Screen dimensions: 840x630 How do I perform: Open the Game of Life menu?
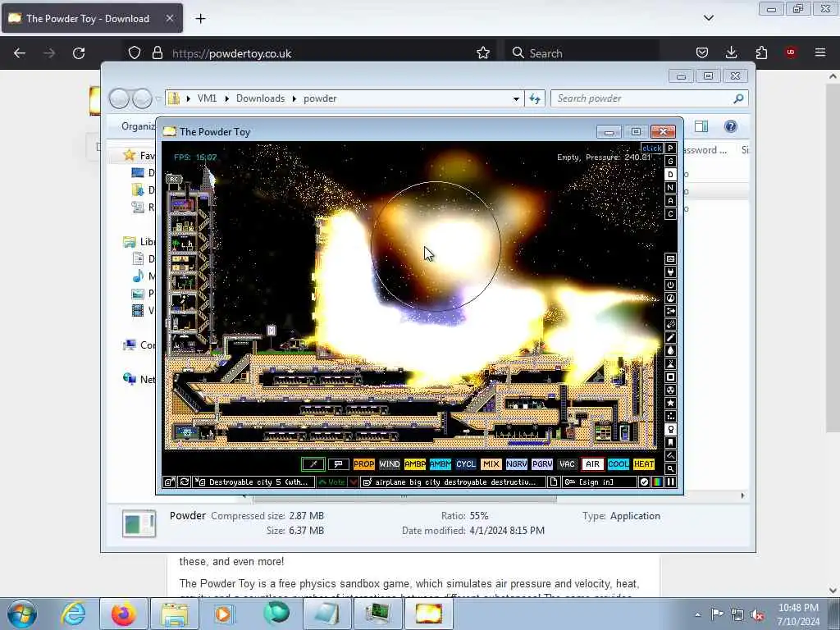click(x=670, y=416)
